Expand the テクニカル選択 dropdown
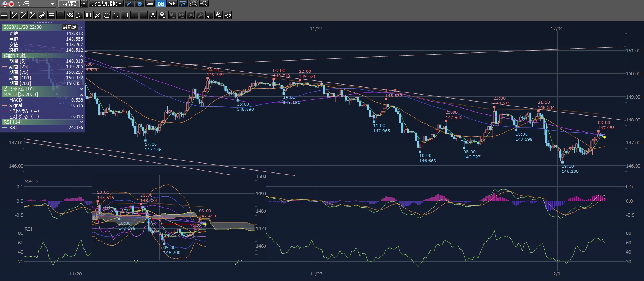The height and width of the screenshot is (281, 644). pos(106,4)
